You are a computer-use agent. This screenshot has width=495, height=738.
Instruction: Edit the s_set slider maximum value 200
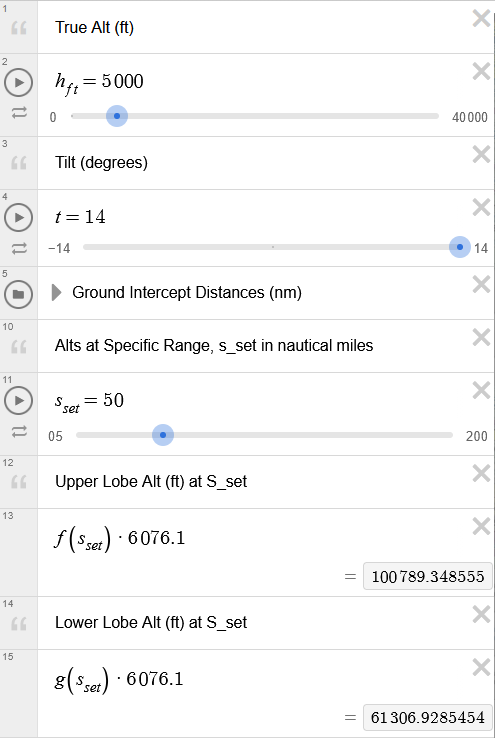(477, 436)
